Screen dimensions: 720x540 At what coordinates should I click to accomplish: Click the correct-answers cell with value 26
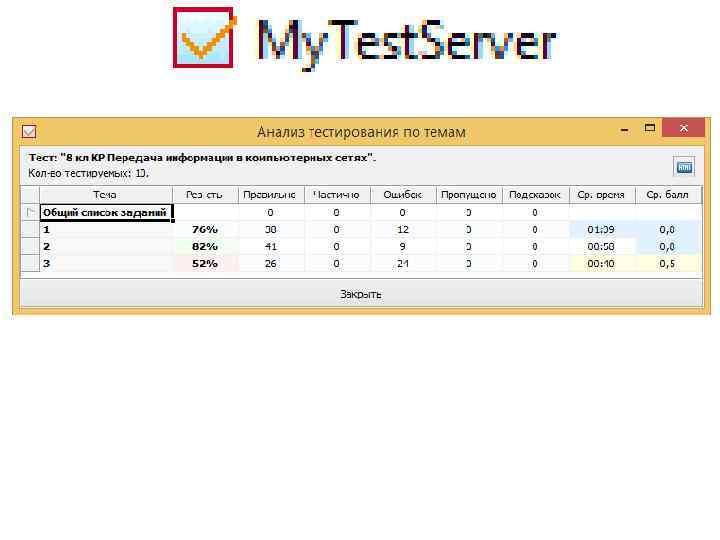click(x=270, y=264)
